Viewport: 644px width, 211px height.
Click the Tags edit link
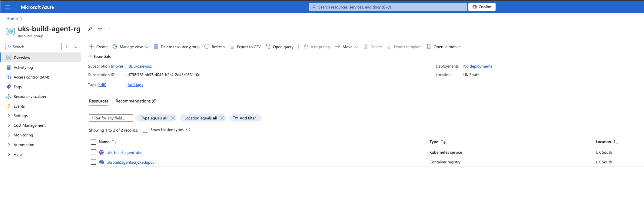pyautogui.click(x=102, y=85)
